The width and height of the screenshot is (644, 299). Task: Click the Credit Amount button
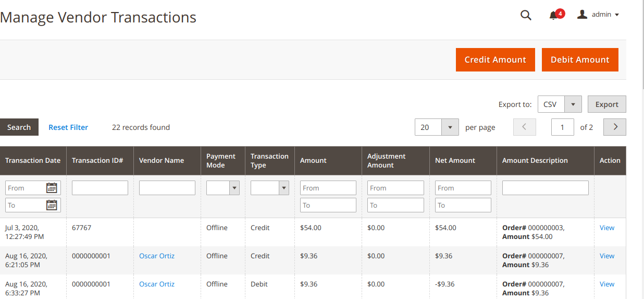(x=496, y=59)
